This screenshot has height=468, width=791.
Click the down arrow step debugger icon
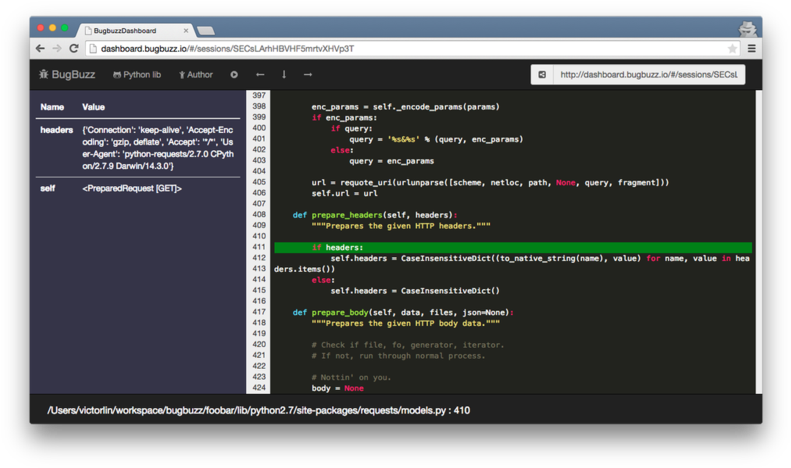284,75
